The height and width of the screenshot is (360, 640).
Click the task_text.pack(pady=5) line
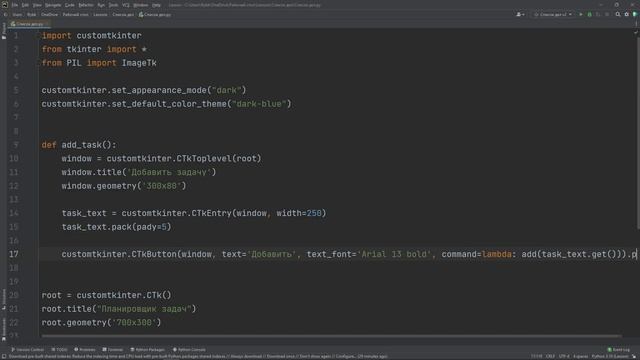point(116,227)
